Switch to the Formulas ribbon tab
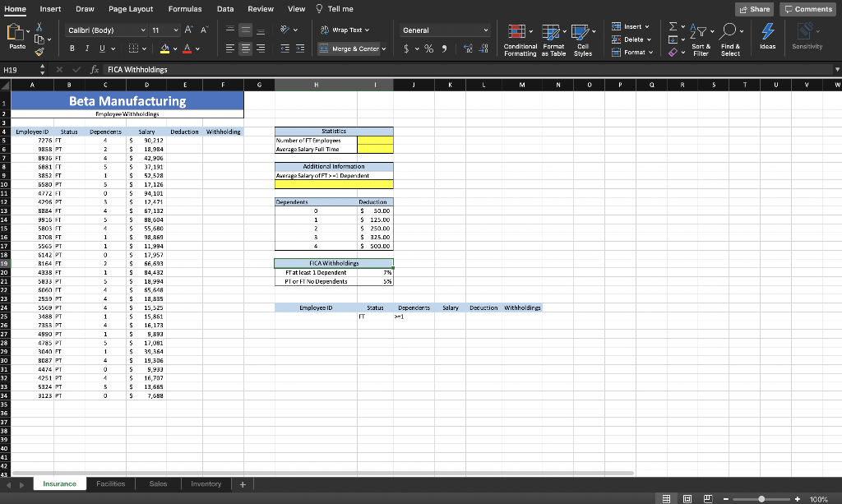The width and height of the screenshot is (842, 504). pos(185,9)
